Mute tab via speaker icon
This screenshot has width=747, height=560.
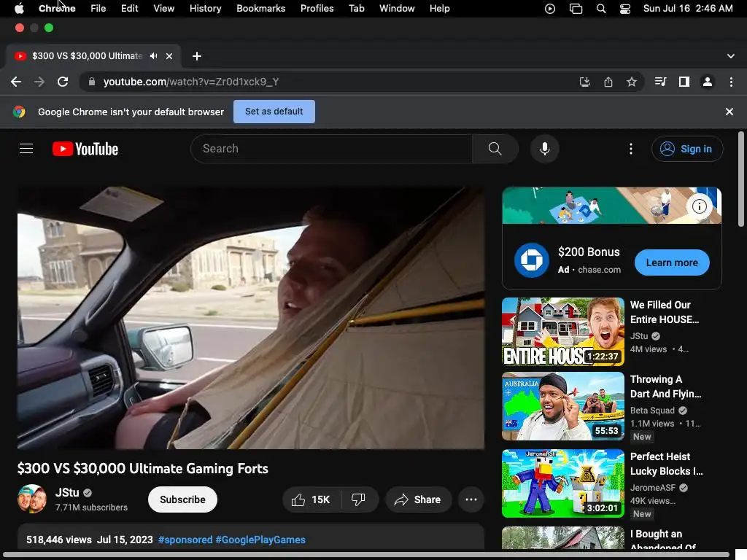153,55
